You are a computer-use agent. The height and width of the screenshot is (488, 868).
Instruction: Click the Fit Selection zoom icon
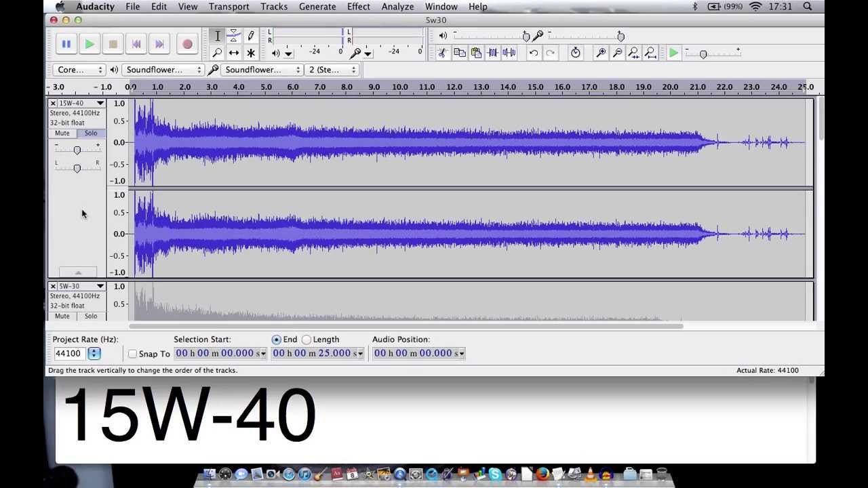click(633, 53)
